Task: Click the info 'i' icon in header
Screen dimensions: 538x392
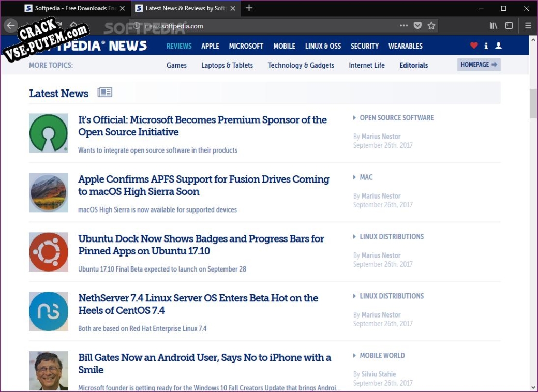Action: pos(486,46)
